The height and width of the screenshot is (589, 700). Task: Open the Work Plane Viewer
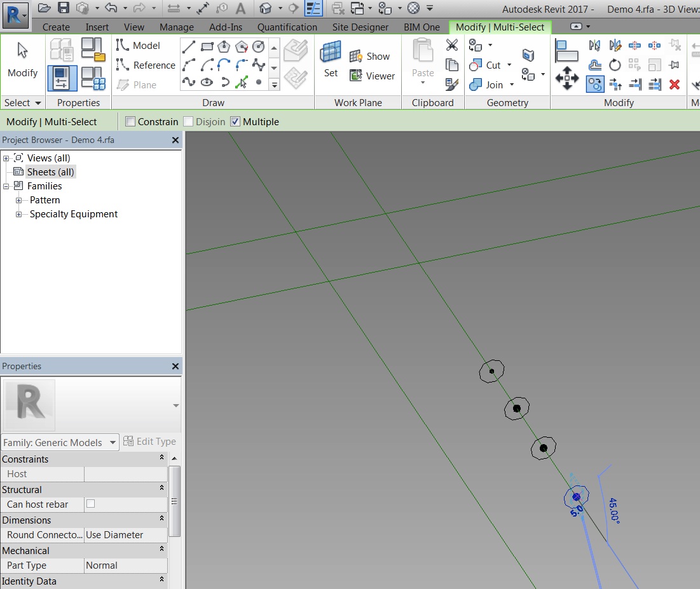pyautogui.click(x=373, y=76)
